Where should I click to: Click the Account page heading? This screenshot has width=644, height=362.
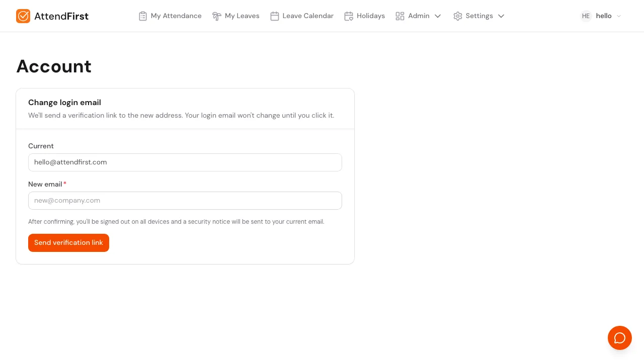tap(54, 66)
